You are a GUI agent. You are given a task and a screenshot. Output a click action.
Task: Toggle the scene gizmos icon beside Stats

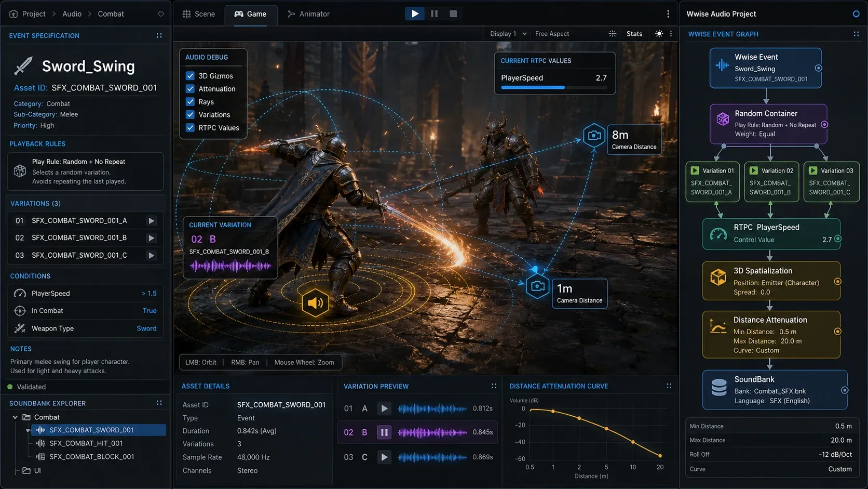[x=613, y=34]
